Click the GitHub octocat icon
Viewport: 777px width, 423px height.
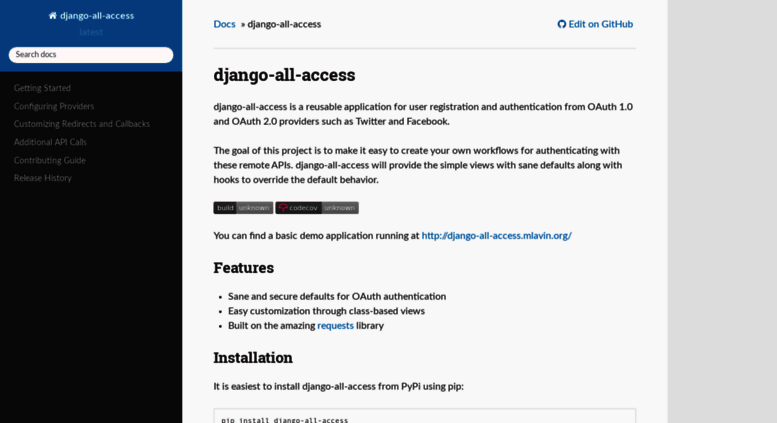click(561, 24)
